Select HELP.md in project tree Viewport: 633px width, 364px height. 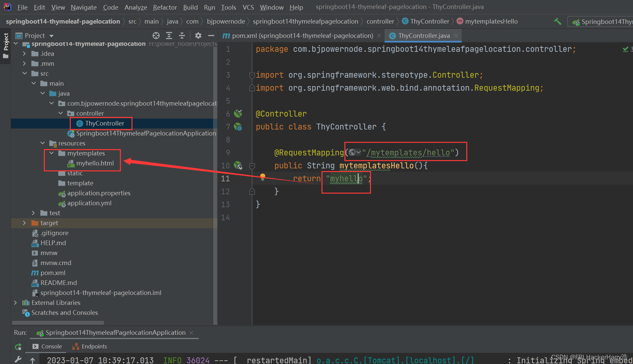pyautogui.click(x=53, y=243)
